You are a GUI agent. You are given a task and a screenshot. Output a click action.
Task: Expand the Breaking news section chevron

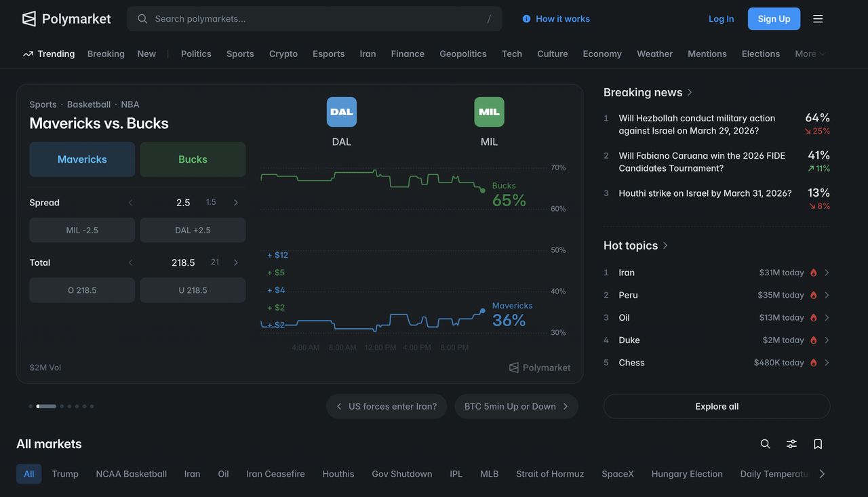coord(690,92)
